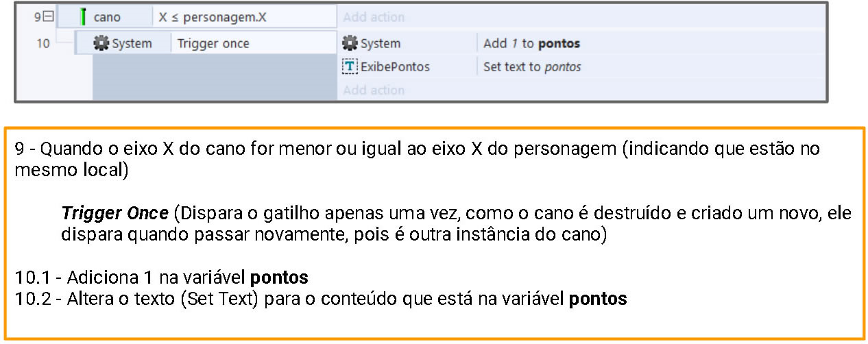Click the green cano sprite icon

pyautogui.click(x=83, y=17)
